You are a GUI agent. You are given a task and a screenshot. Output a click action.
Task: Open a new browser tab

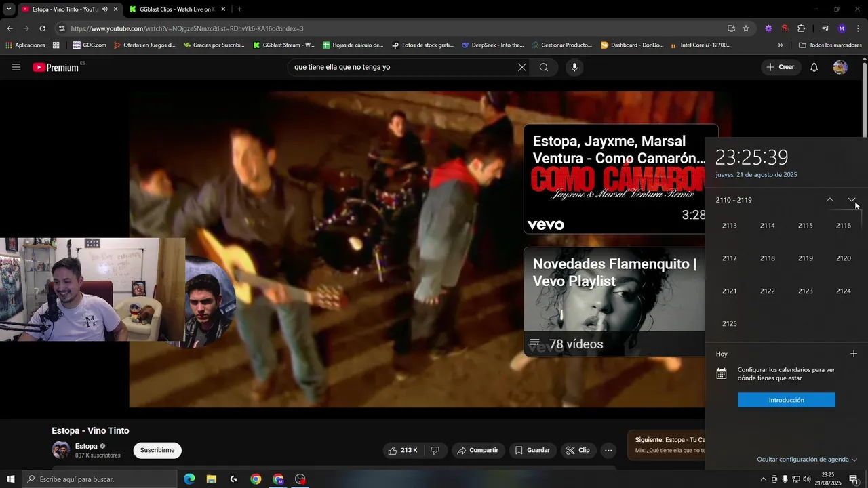[x=239, y=9]
